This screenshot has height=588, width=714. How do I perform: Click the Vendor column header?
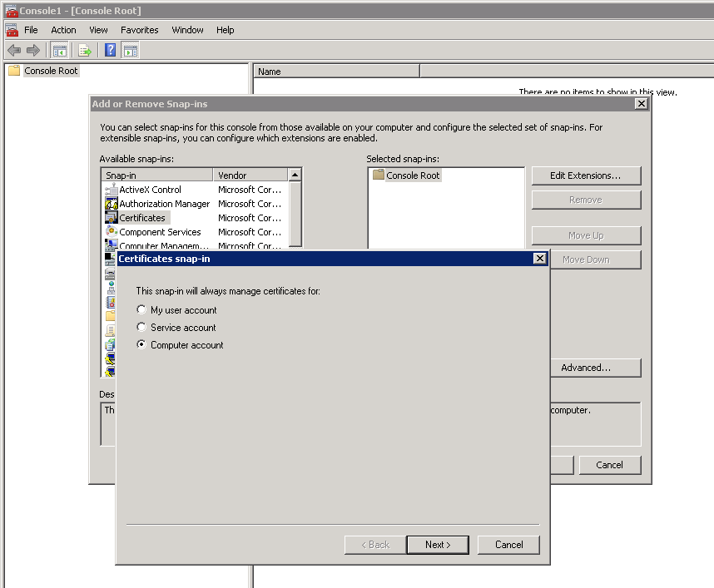coord(250,175)
